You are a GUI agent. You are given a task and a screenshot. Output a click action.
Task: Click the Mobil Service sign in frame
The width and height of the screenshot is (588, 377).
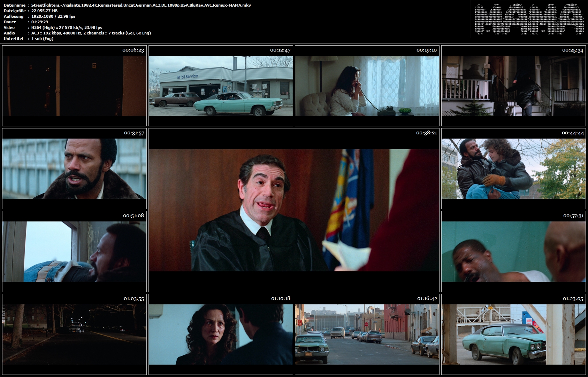[x=187, y=77]
